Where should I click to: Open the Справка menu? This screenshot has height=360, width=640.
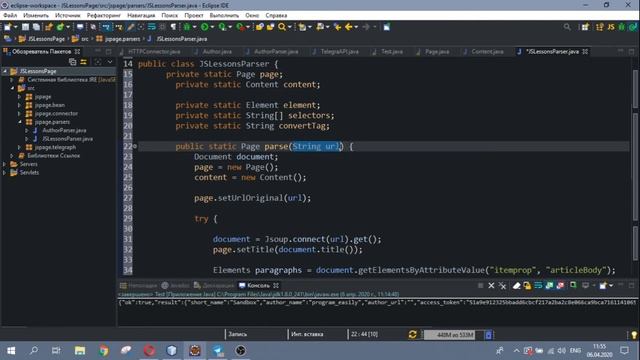pos(276,16)
